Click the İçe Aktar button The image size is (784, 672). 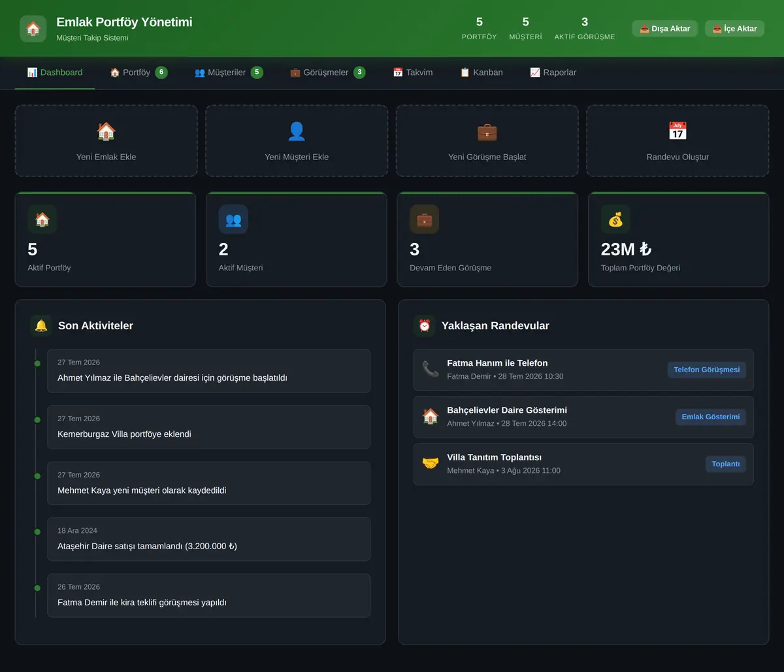[x=734, y=29]
